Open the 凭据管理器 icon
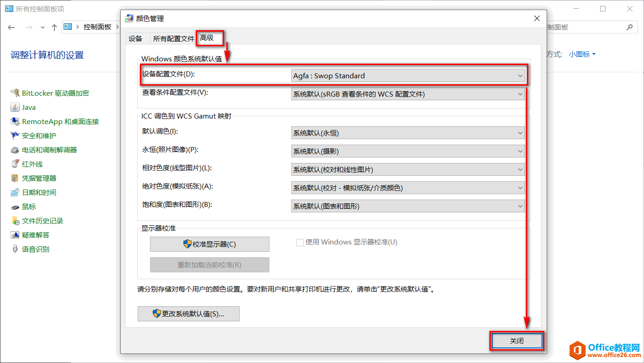The width and height of the screenshot is (644, 363). [x=15, y=178]
